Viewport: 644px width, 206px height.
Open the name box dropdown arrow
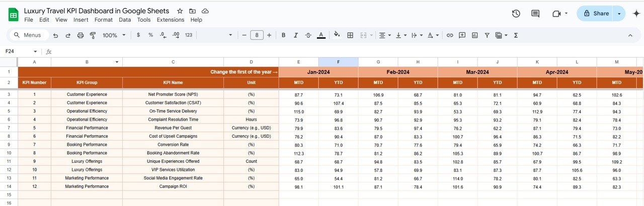pyautogui.click(x=35, y=51)
